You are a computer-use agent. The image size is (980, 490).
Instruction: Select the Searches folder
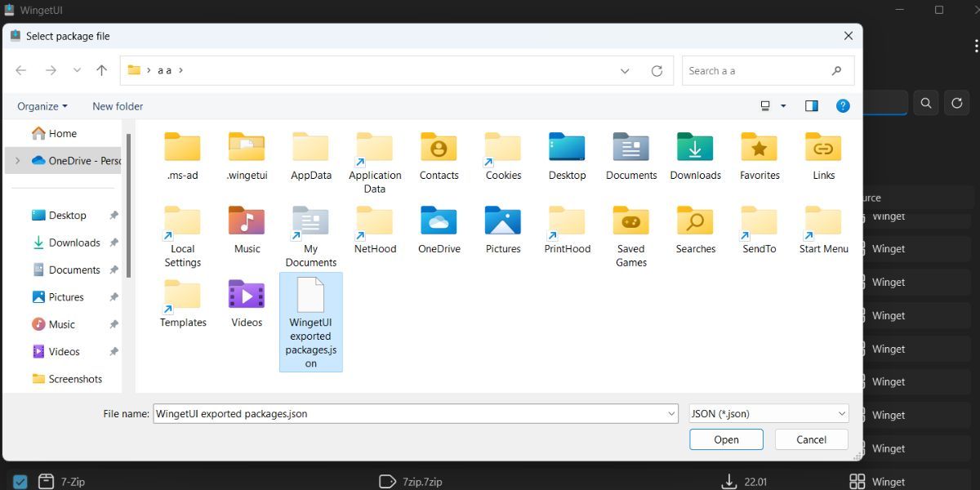click(x=696, y=230)
